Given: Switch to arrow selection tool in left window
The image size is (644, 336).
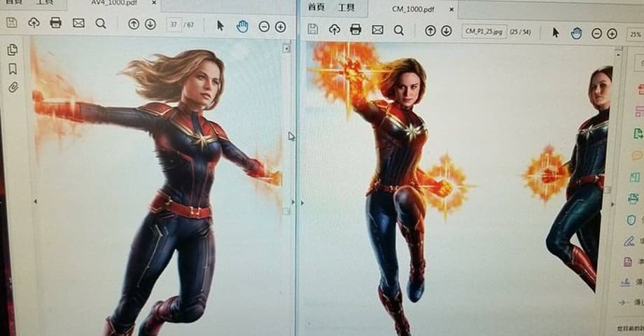Looking at the screenshot, I should [x=220, y=25].
